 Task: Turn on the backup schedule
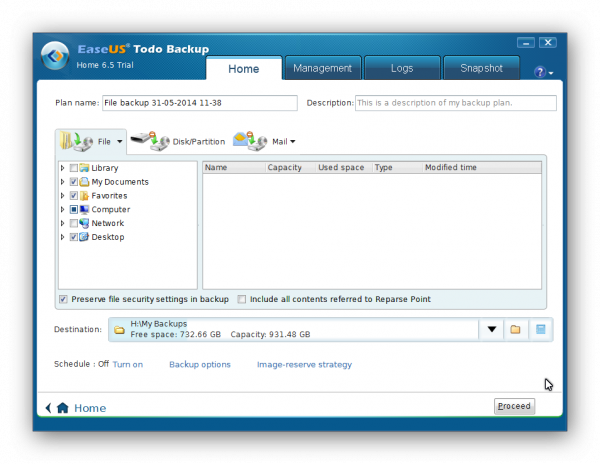pos(127,364)
